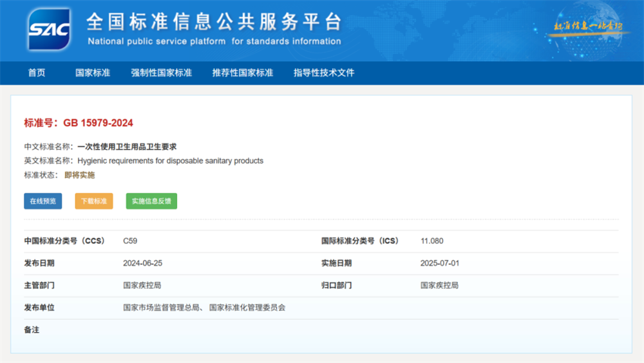This screenshot has height=363, width=644.
Task: Click the golden 标准信息一站查询 slogan graphic
Action: click(588, 26)
